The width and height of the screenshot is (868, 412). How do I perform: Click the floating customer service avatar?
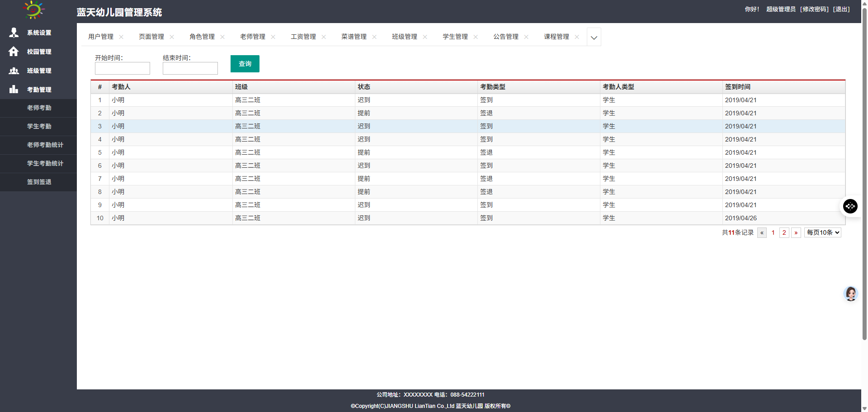point(850,294)
